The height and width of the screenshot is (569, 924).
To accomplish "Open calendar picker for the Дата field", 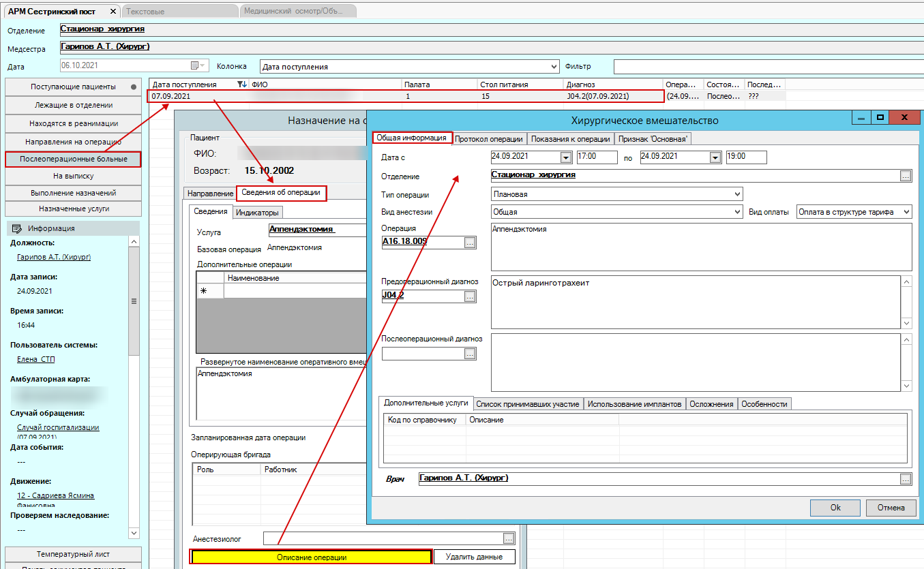I will [198, 66].
